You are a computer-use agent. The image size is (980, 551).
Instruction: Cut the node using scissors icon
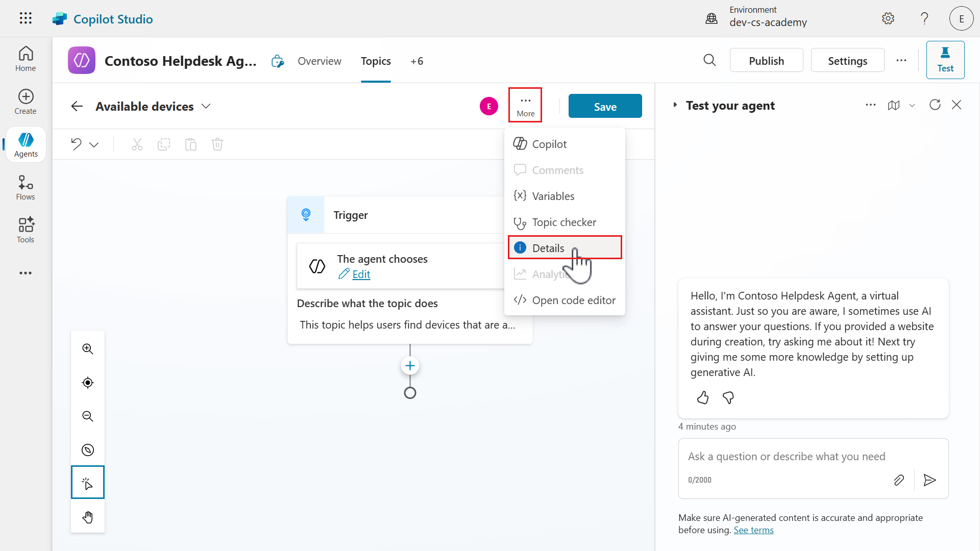[137, 144]
